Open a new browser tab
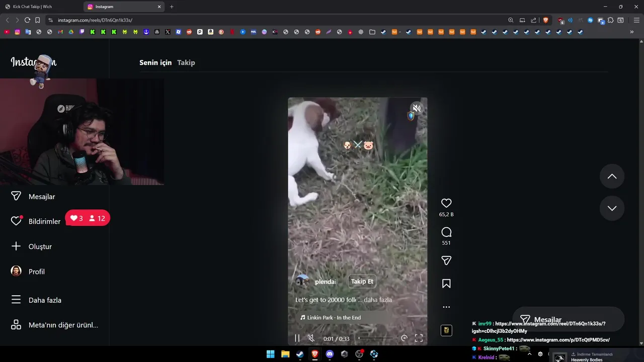Image resolution: width=644 pixels, height=362 pixels. (x=172, y=7)
